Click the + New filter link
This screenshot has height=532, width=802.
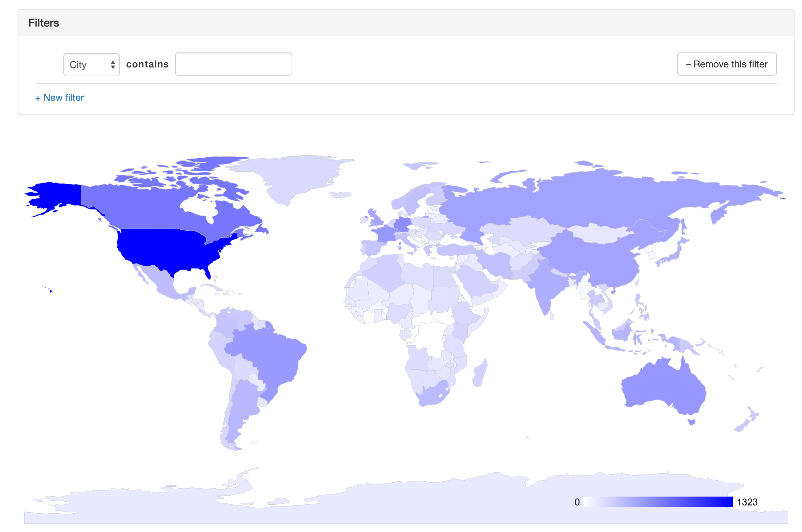pos(60,98)
